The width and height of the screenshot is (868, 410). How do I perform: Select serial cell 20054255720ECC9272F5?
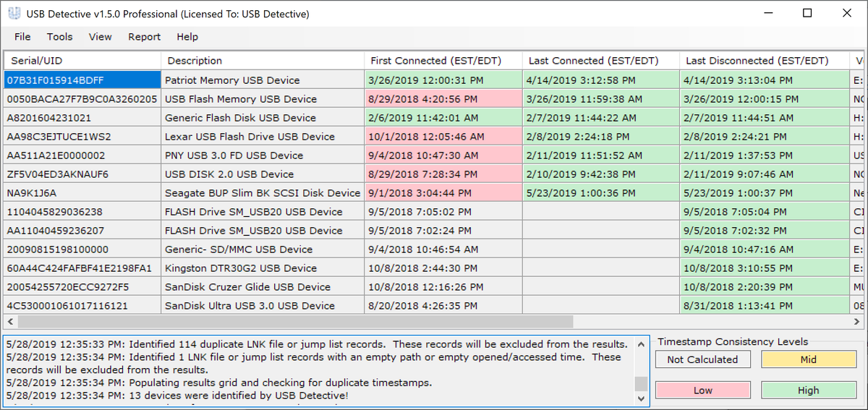click(82, 287)
